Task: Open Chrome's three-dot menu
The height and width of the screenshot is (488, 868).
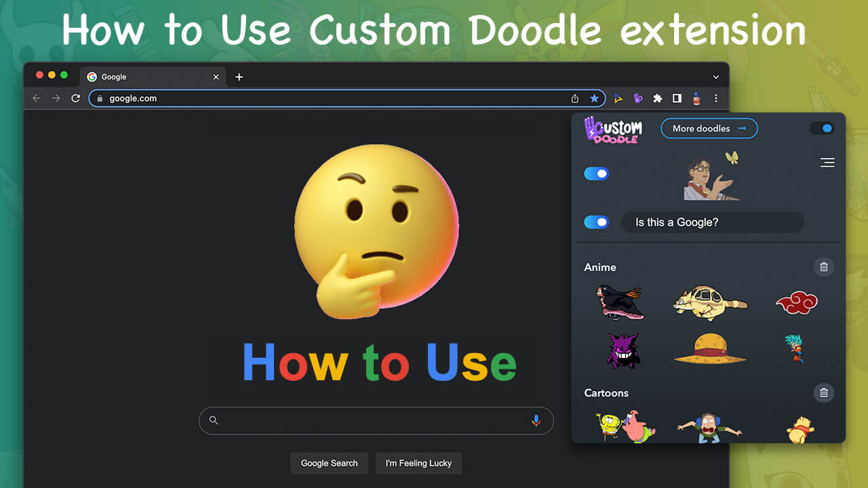Action: click(x=716, y=98)
